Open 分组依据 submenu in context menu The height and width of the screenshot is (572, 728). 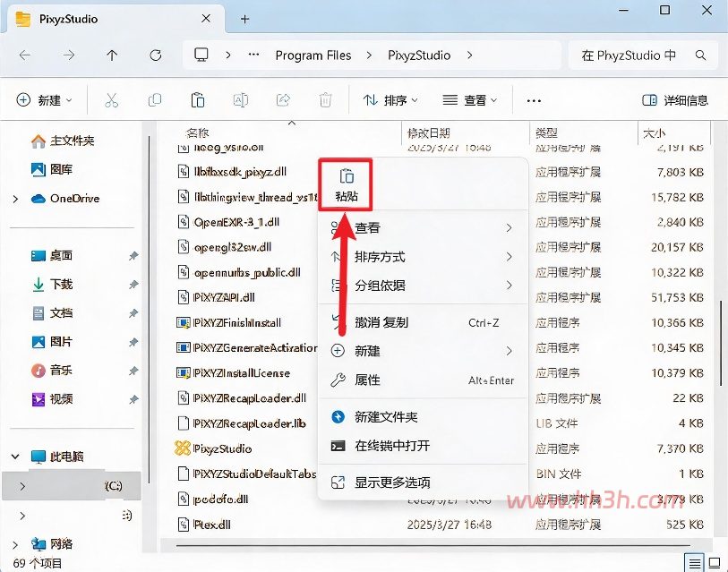tap(423, 286)
